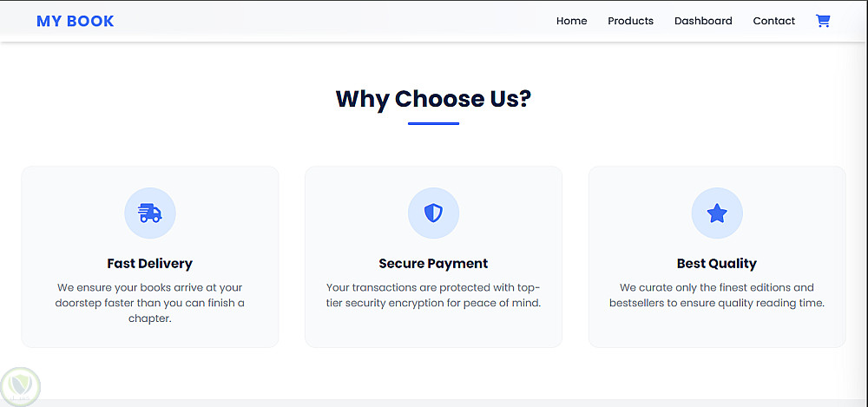Select the Secure Payment heading
The width and height of the screenshot is (868, 407).
[433, 263]
